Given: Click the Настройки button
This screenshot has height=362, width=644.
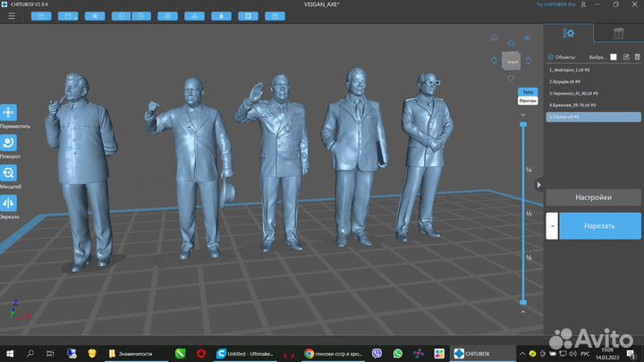Looking at the screenshot, I should [593, 198].
